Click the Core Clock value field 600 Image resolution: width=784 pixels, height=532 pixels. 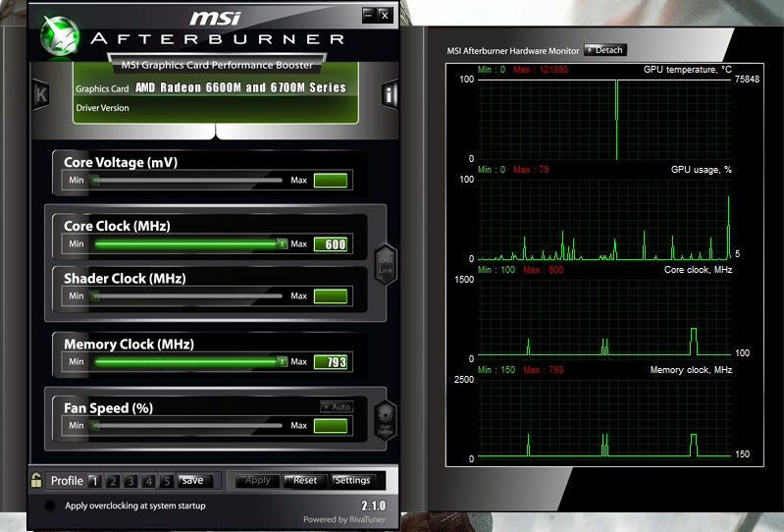click(x=331, y=244)
